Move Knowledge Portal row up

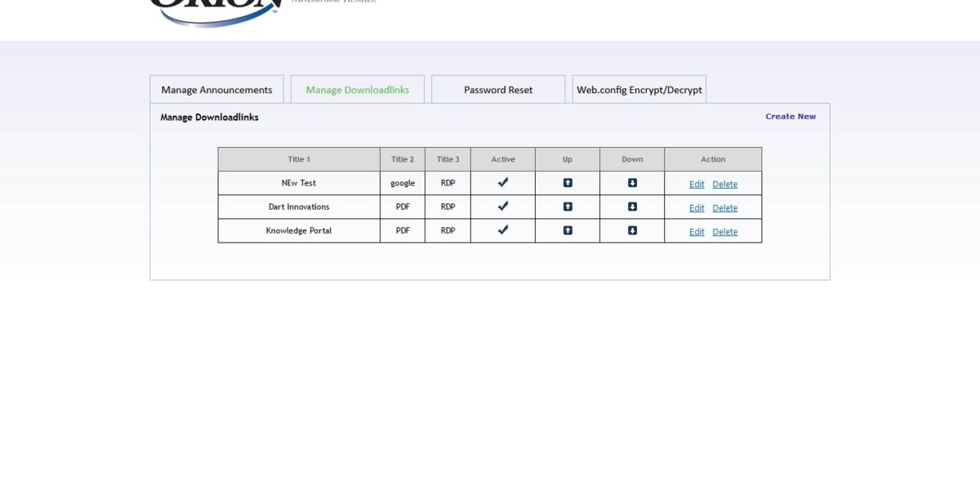pos(568,230)
